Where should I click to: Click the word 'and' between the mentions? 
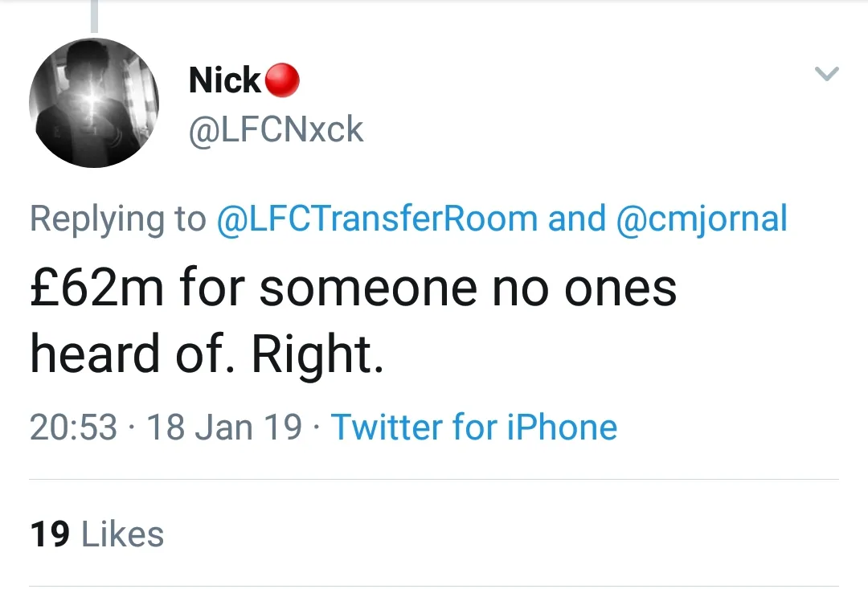(x=576, y=219)
